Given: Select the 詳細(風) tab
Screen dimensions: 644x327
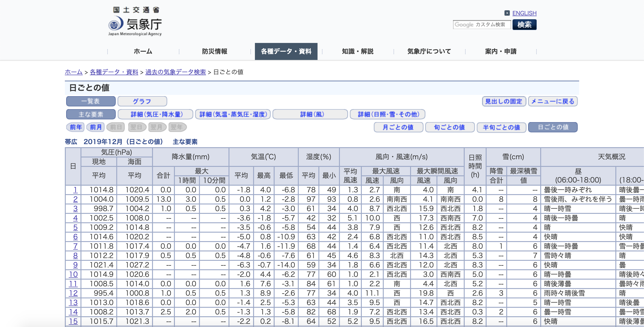Looking at the screenshot, I should pyautogui.click(x=310, y=114).
